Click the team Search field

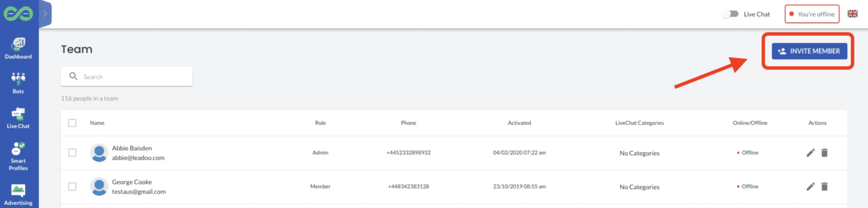[131, 77]
